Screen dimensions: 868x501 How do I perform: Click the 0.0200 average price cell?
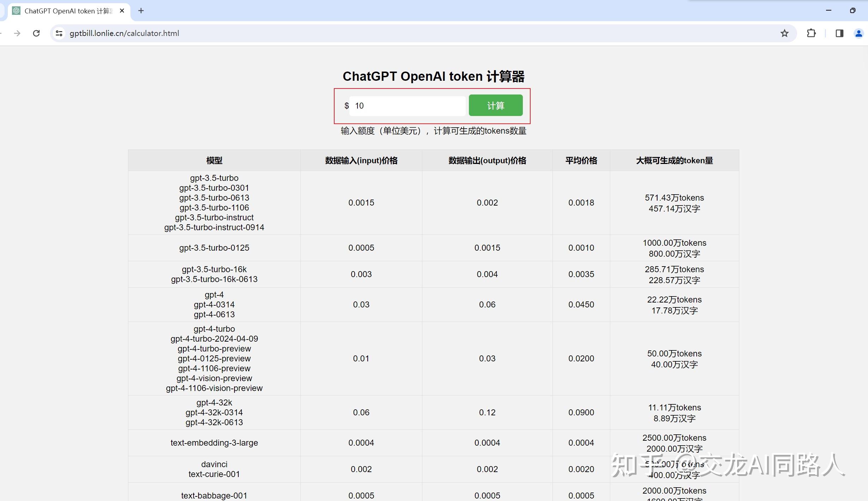pos(581,359)
